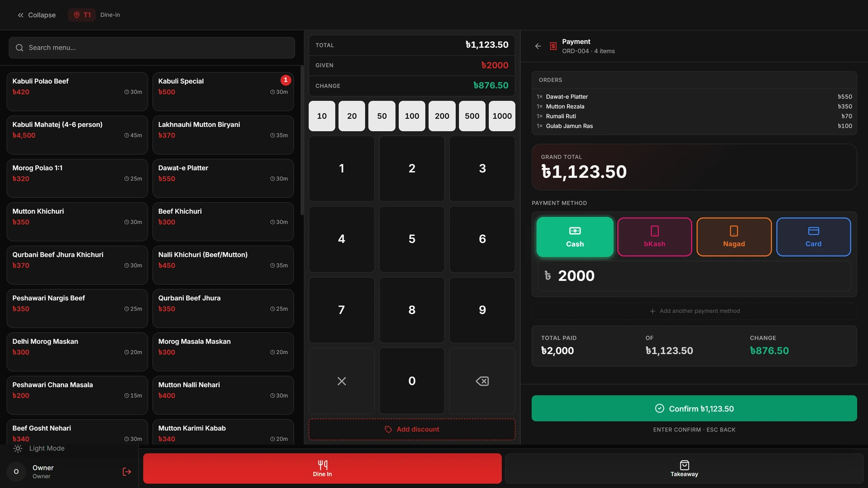
Task: Add Morog Polao 1:1 item
Action: tap(77, 178)
